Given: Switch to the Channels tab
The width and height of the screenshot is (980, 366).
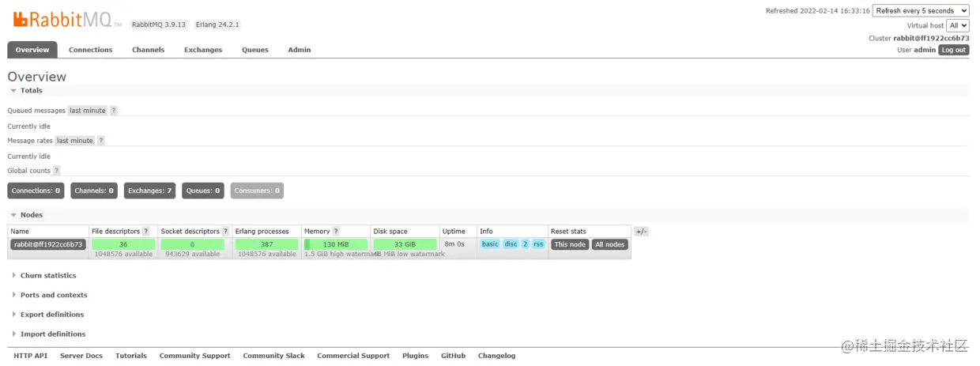Looking at the screenshot, I should 149,50.
